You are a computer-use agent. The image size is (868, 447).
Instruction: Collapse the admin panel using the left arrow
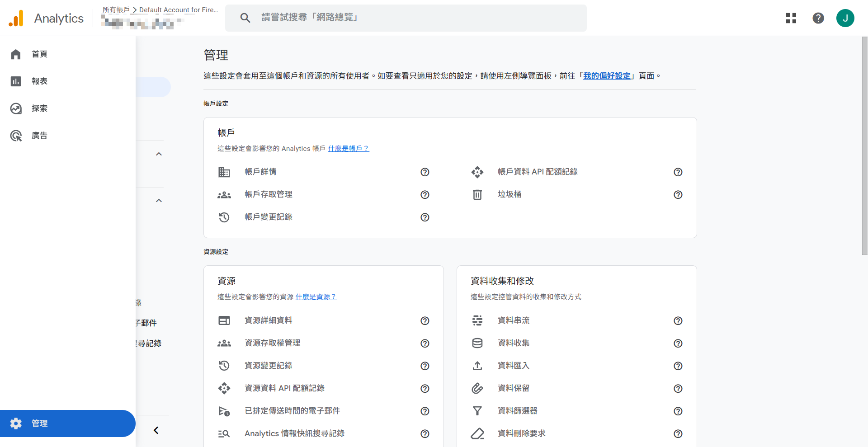[156, 430]
